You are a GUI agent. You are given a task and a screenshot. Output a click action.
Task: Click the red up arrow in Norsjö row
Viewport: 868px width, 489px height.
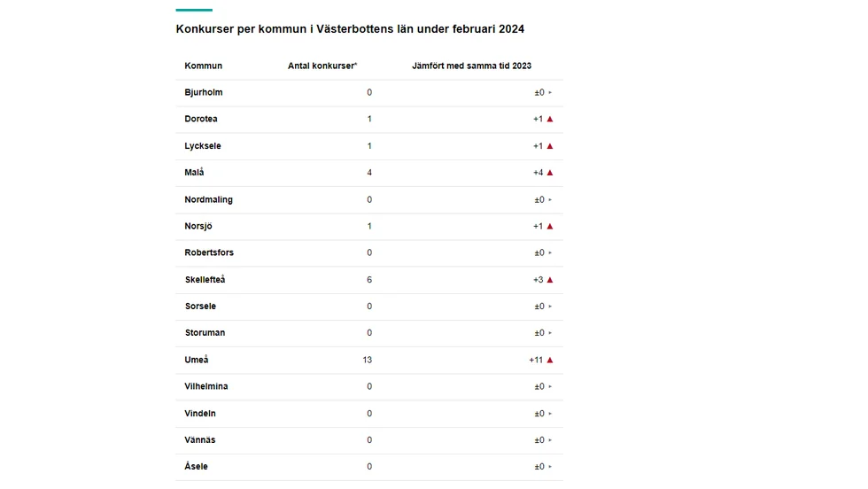click(550, 227)
